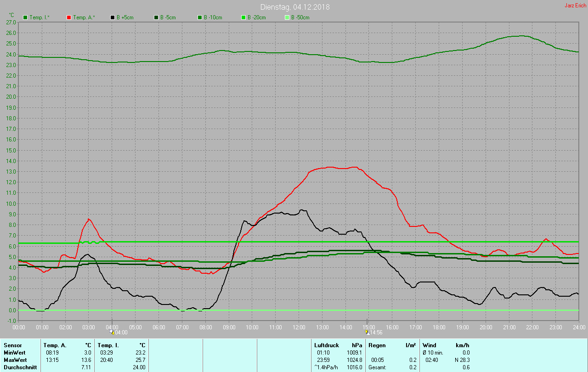
Task: Click the Temp. I. statistics header
Action: [x=108, y=345]
